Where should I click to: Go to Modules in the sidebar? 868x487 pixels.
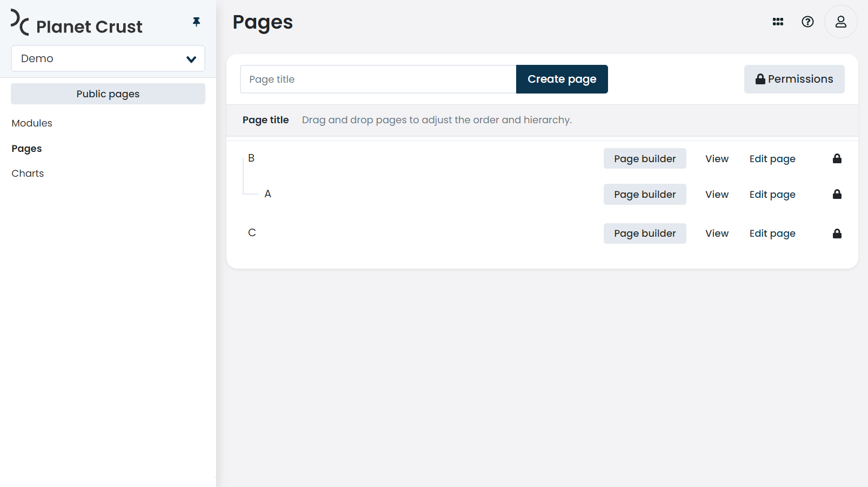32,123
